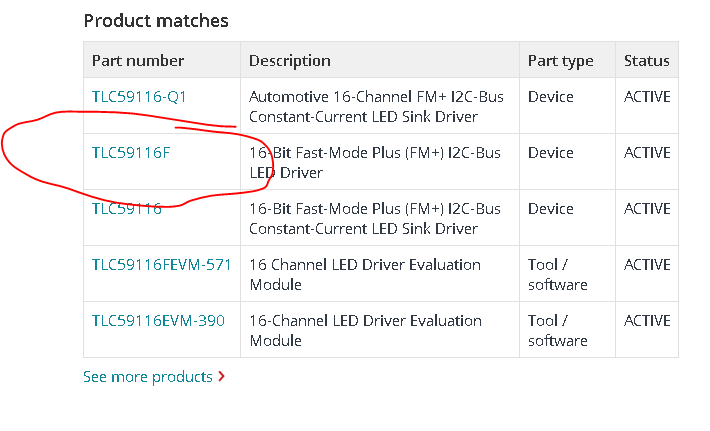Click the Status column header
710x431 pixels.
point(647,61)
